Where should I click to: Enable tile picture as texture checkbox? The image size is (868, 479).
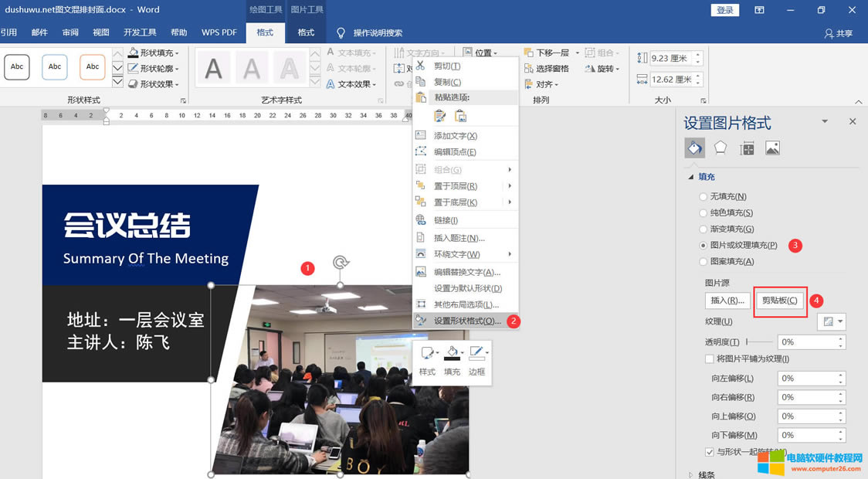709,358
